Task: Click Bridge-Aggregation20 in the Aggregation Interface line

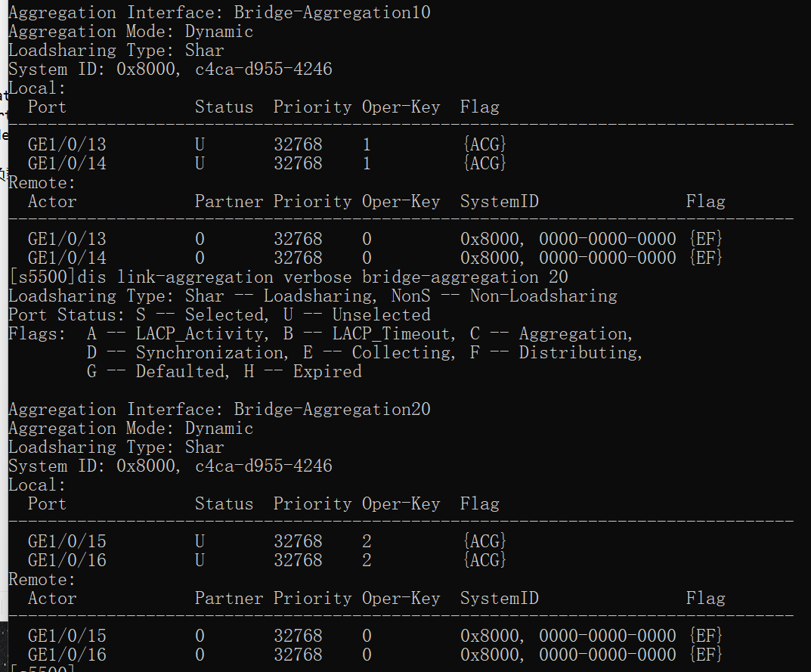Action: tap(332, 410)
